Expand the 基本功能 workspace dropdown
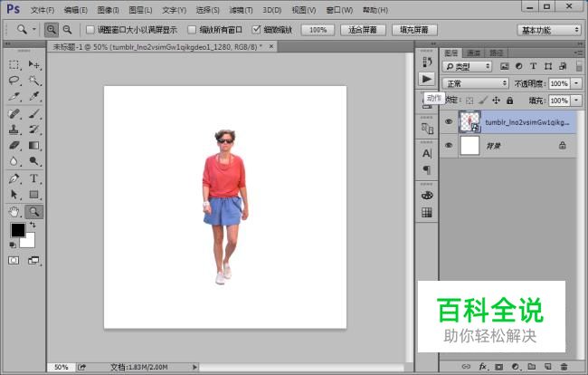This screenshot has height=375, width=588. [549, 30]
